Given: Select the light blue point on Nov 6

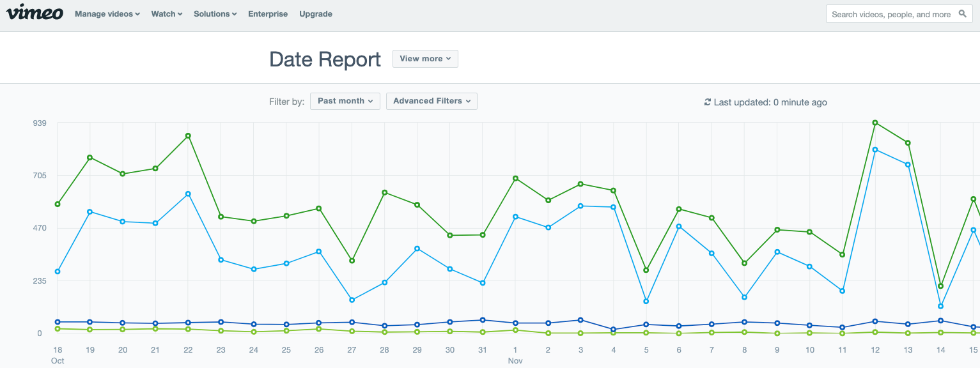Looking at the screenshot, I should (x=679, y=226).
